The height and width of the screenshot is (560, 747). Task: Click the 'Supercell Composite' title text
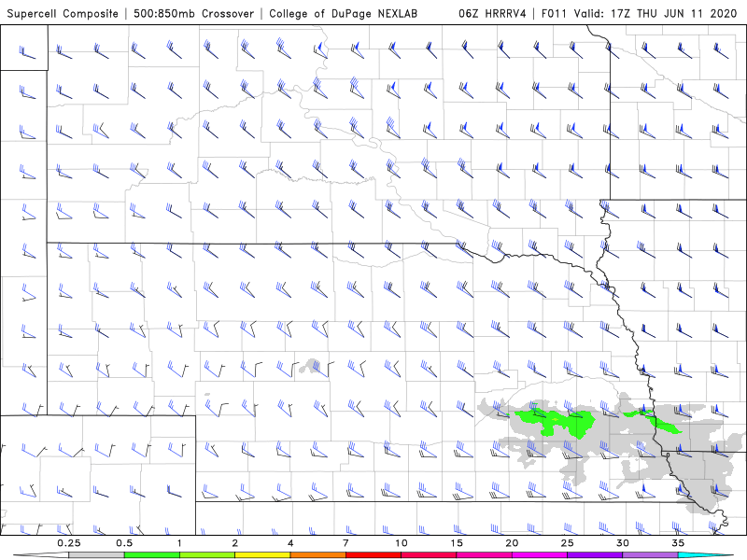coord(63,13)
